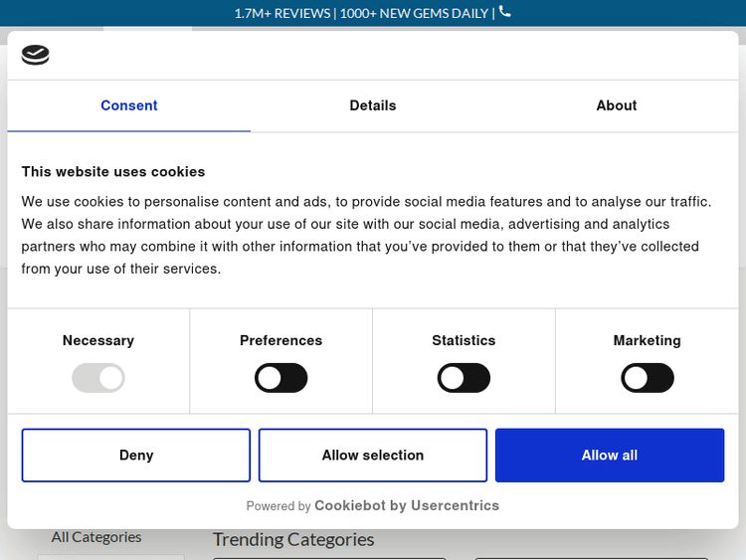This screenshot has height=560, width=746.
Task: Select All Categories in the sidebar
Action: tap(96, 537)
